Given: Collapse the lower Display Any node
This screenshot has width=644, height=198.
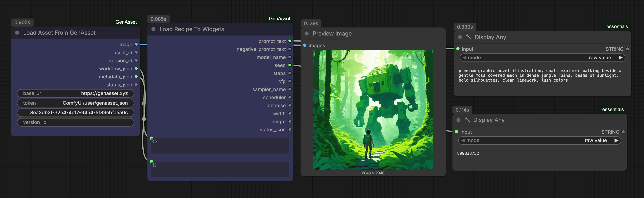Looking at the screenshot, I should (458, 120).
